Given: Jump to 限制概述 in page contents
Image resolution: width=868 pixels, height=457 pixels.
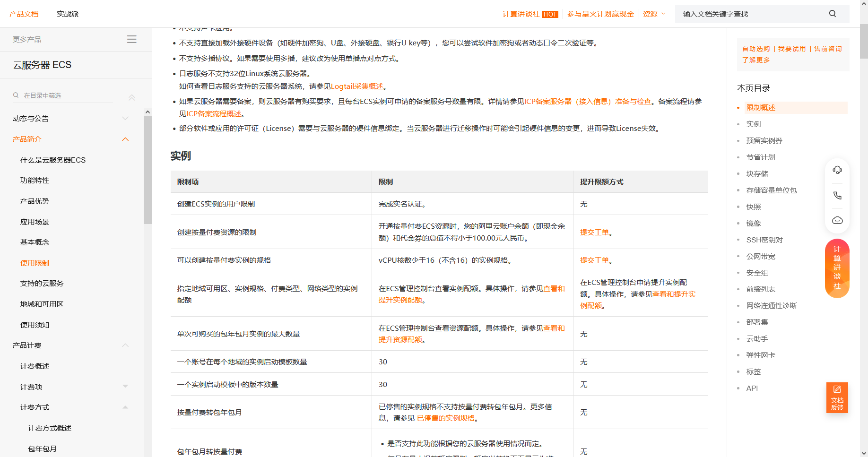Looking at the screenshot, I should point(761,107).
